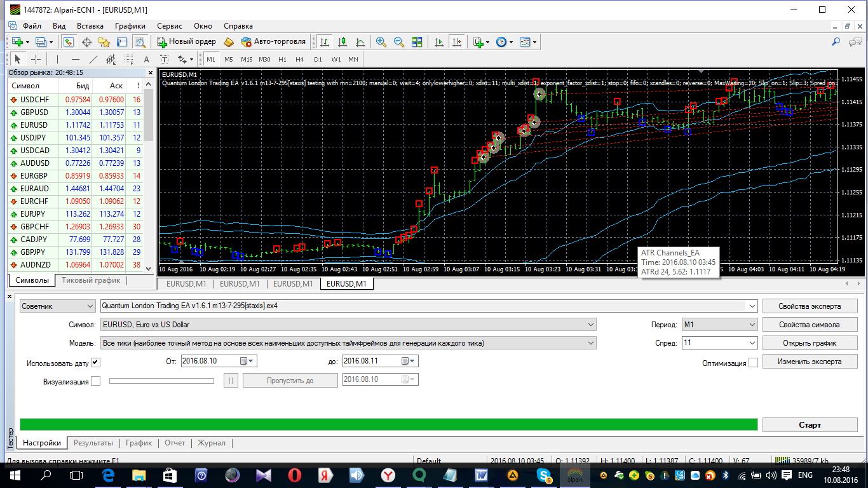Image resolution: width=868 pixels, height=488 pixels.
Task: Tile chart windows icon
Action: coord(417,41)
